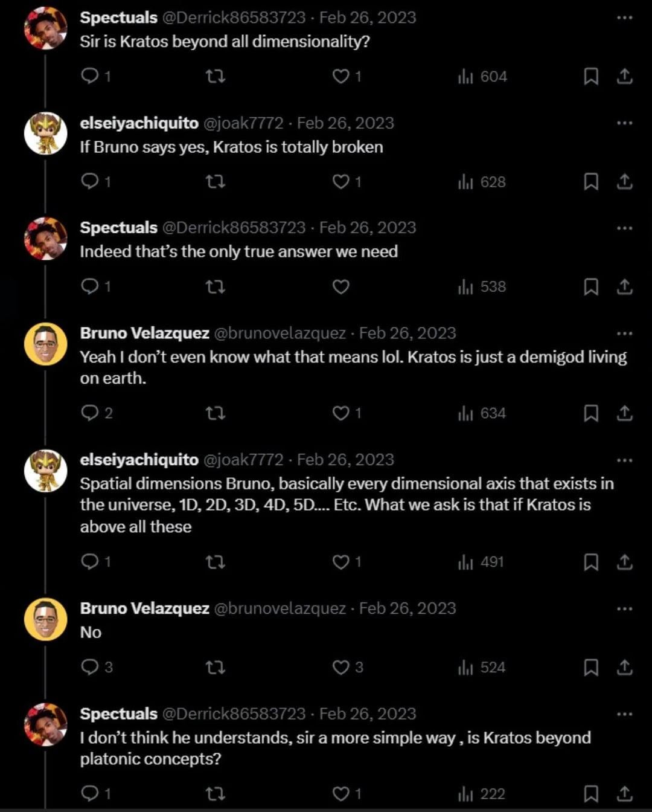Image resolution: width=652 pixels, height=812 pixels.
Task: Open the @joak7772 profile from the "totally broken" tweet
Action: 243,123
